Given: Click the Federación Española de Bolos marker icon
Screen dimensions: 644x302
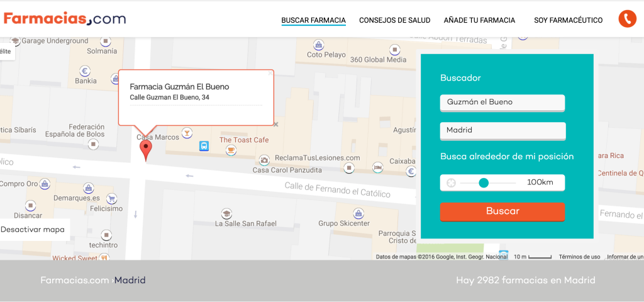Looking at the screenshot, I should pos(94,144).
